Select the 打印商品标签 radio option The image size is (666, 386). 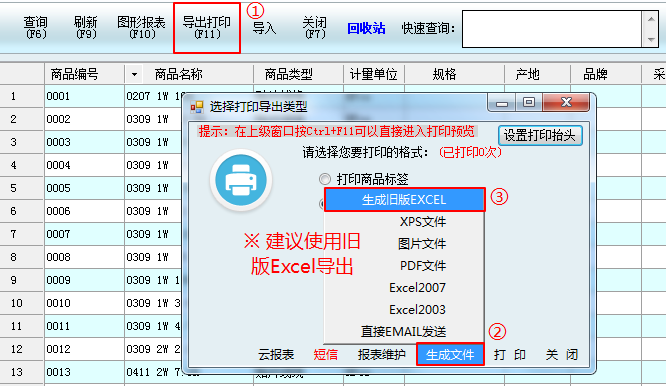325,179
